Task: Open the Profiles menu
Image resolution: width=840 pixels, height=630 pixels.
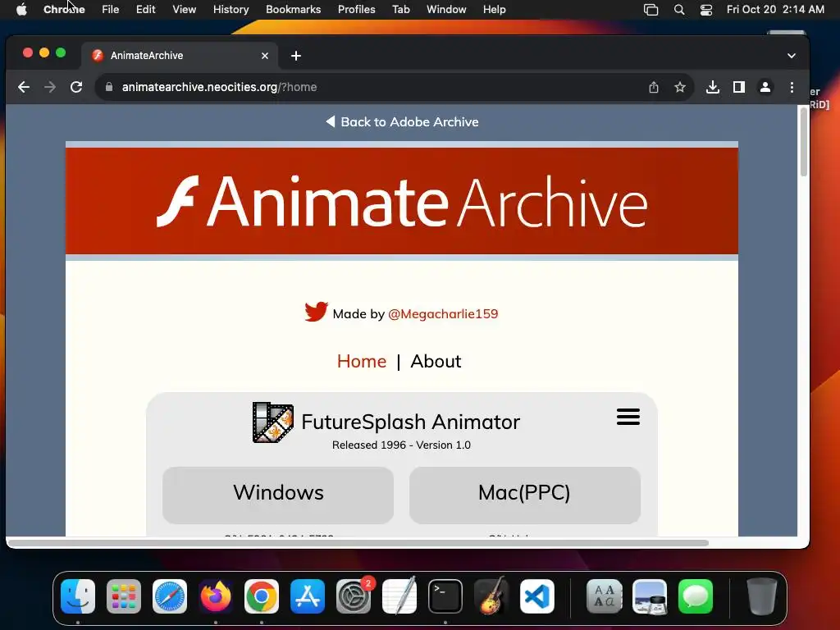Action: tap(356, 10)
